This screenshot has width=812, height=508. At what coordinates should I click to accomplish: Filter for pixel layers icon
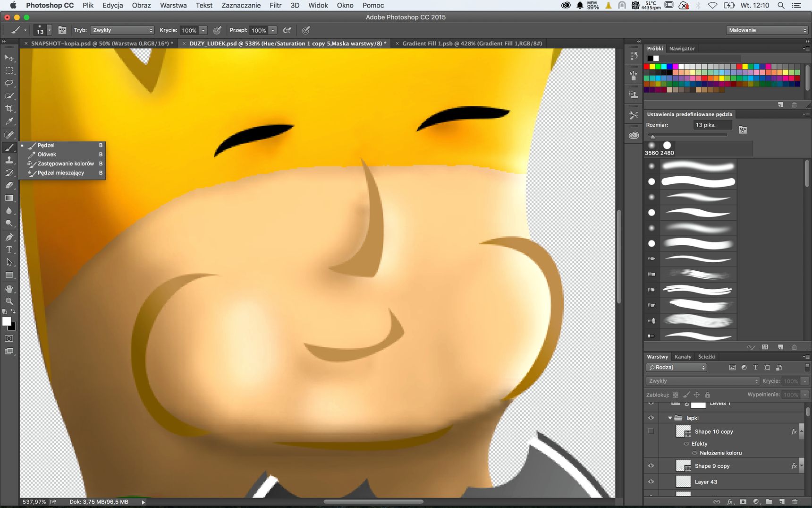tap(732, 368)
